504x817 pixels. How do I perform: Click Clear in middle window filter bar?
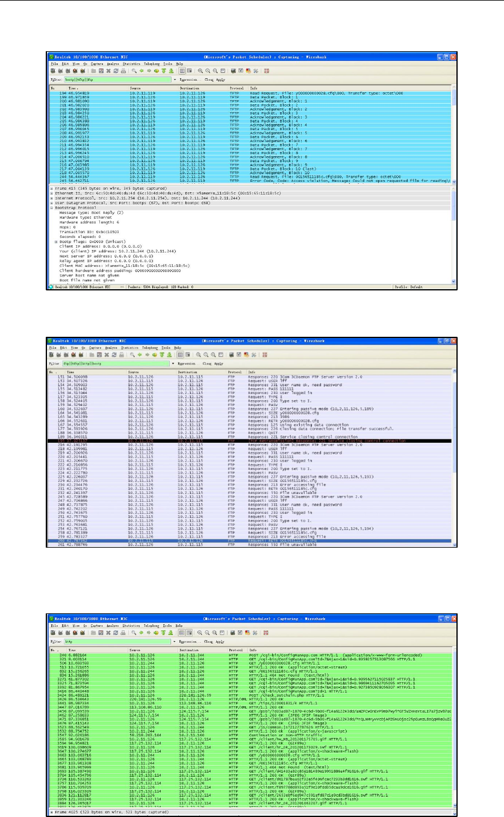click(x=207, y=363)
